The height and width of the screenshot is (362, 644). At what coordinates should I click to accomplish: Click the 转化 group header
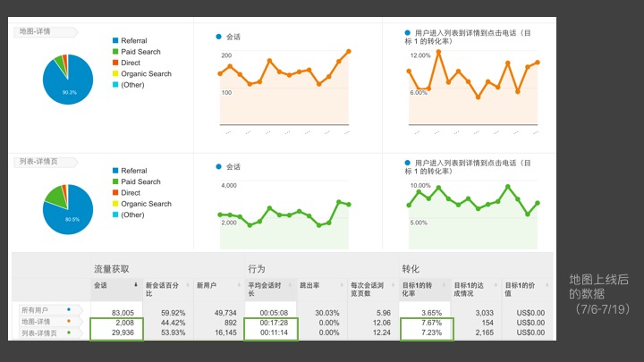point(411,268)
